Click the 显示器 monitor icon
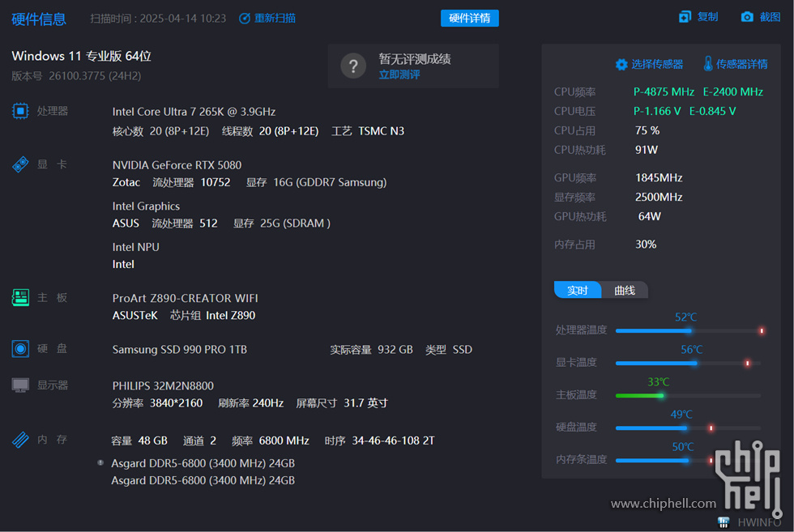This screenshot has height=532, width=794. (20, 385)
